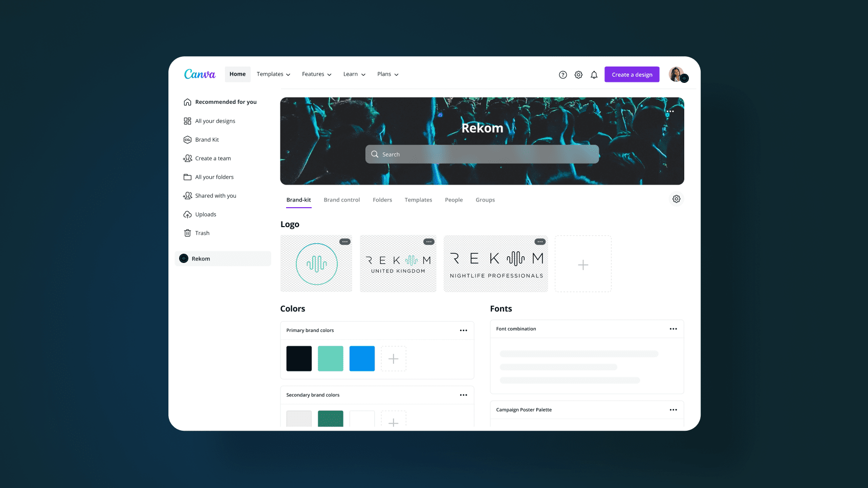
Task: Open the notifications bell
Action: (594, 75)
